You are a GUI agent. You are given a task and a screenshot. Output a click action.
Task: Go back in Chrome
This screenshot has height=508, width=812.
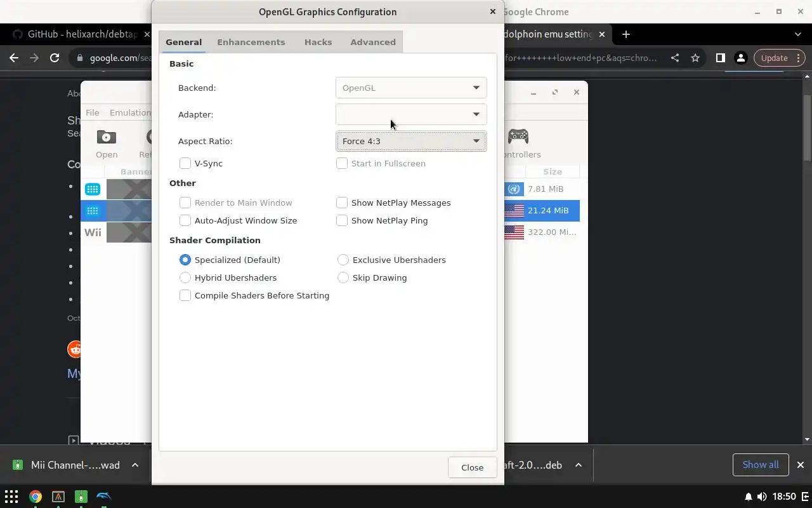click(x=14, y=58)
